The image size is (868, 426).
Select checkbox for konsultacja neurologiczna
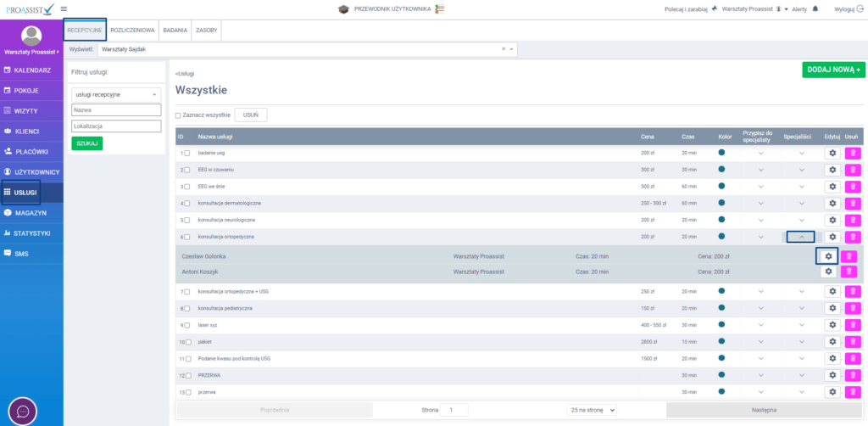[187, 220]
